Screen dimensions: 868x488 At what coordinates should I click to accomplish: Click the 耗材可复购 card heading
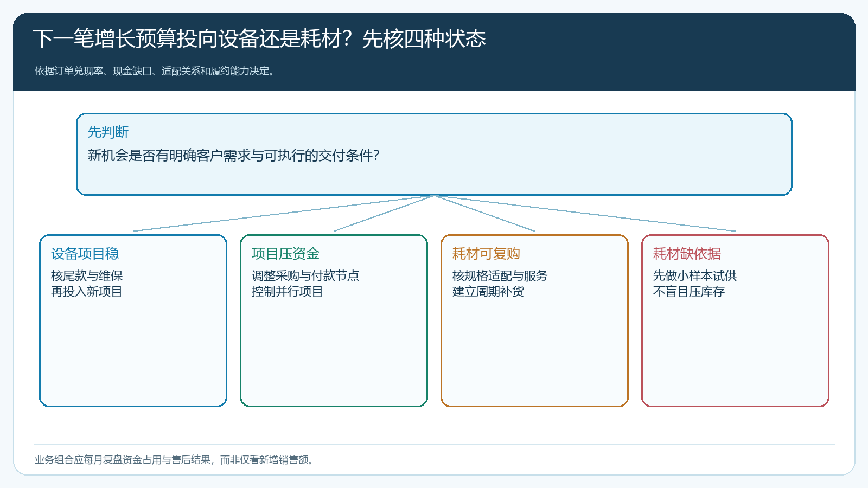486,253
